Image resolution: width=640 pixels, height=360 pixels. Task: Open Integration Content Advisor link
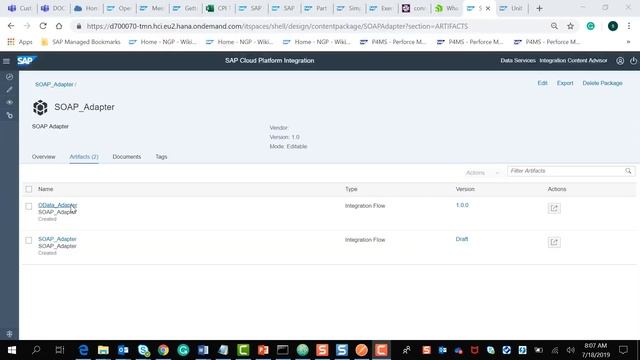pyautogui.click(x=573, y=60)
